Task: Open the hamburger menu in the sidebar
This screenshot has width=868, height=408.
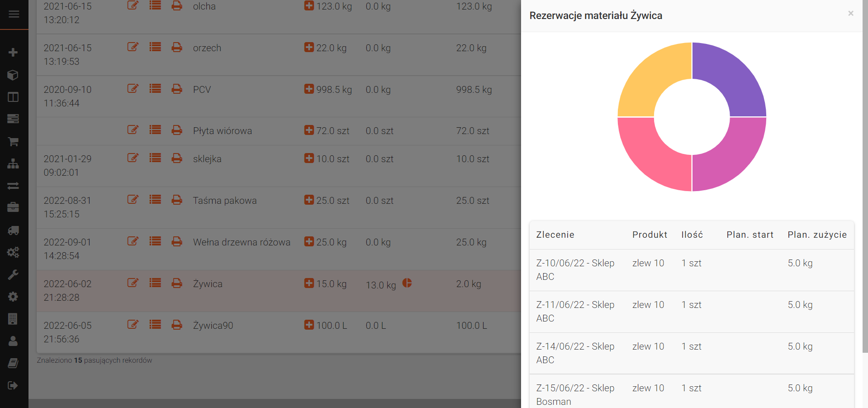Action: tap(14, 14)
